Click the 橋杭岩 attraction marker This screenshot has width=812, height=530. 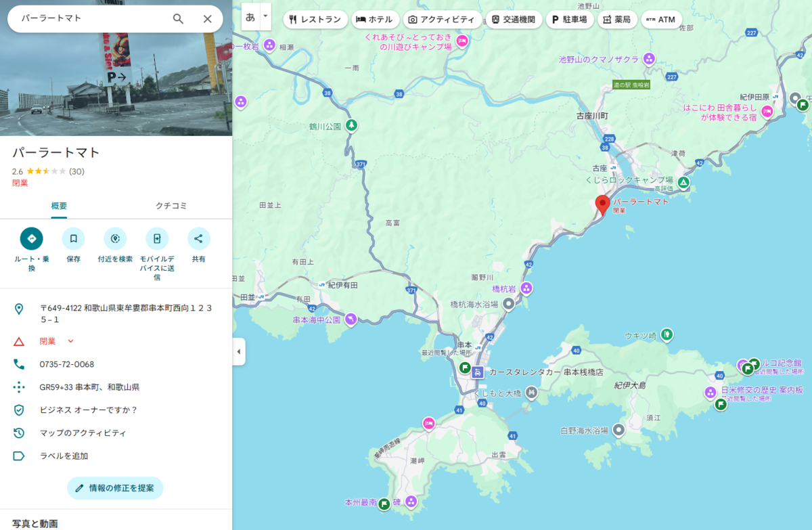526,288
